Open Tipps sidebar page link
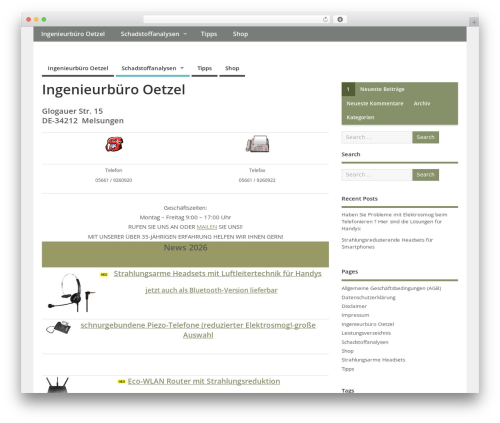Screen dimensions: 500x423 pos(348,369)
